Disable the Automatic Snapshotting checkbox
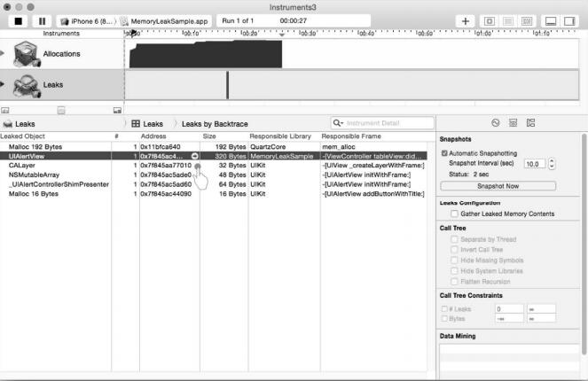 444,153
